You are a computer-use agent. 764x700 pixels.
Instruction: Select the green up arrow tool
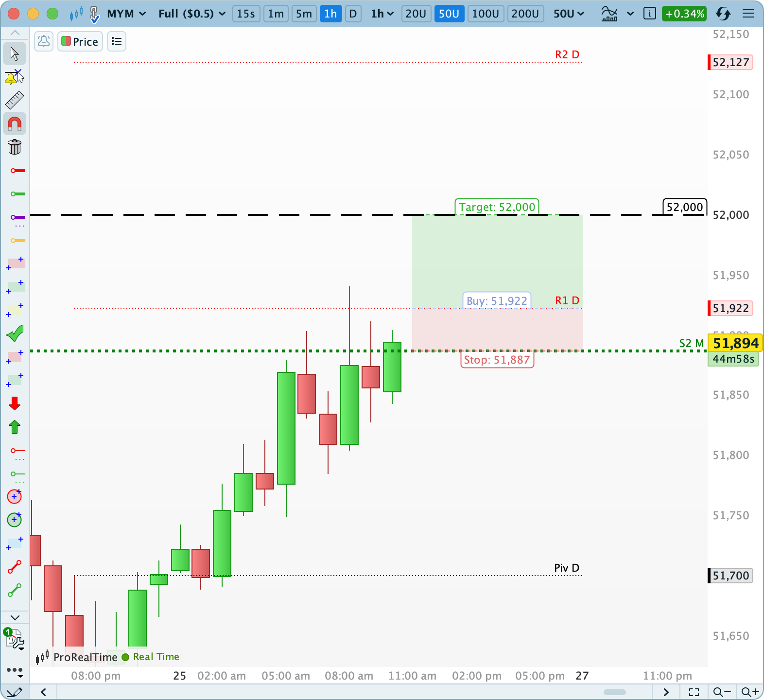tap(15, 427)
